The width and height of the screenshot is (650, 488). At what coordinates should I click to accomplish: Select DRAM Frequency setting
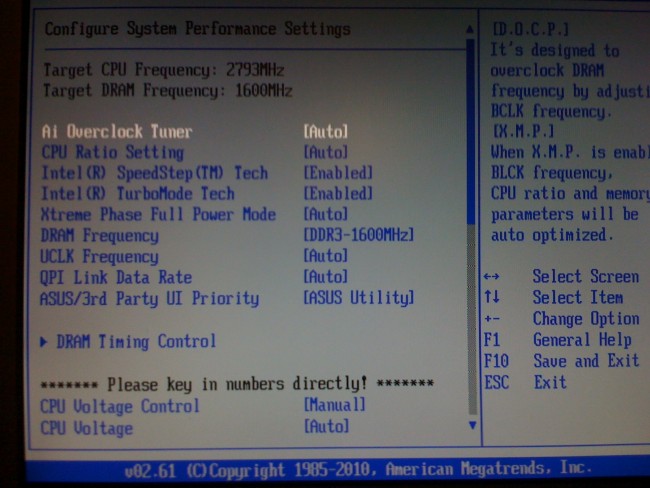pos(99,236)
